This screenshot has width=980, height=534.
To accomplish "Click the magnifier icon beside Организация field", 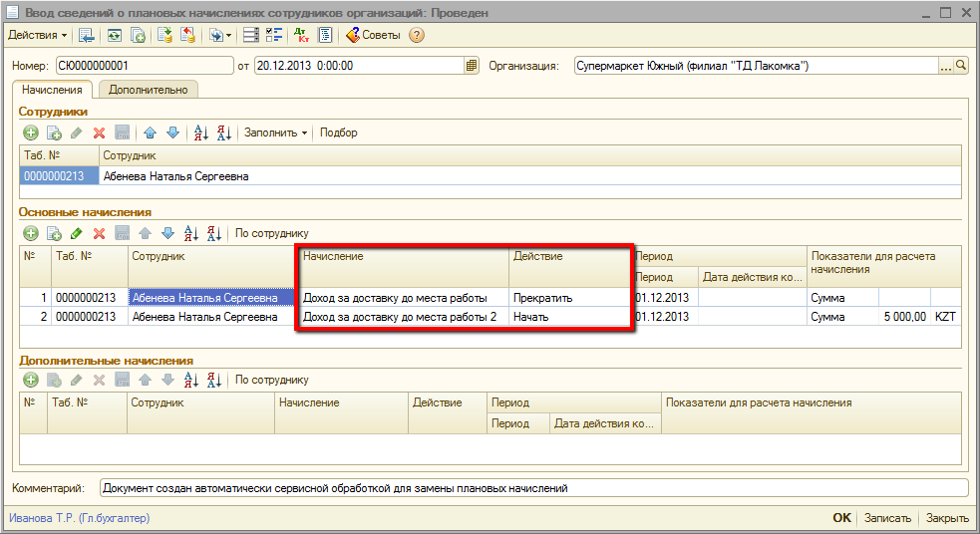I will pyautogui.click(x=961, y=66).
